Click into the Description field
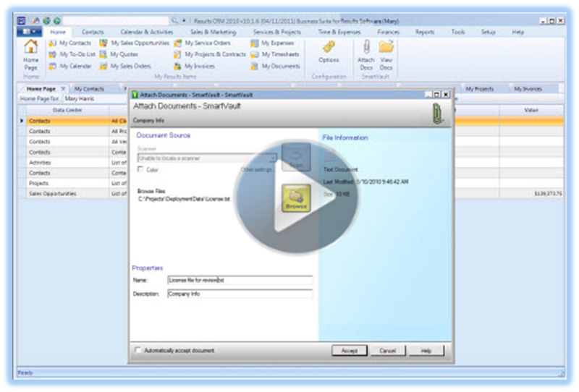The width and height of the screenshot is (579, 392). [x=240, y=294]
